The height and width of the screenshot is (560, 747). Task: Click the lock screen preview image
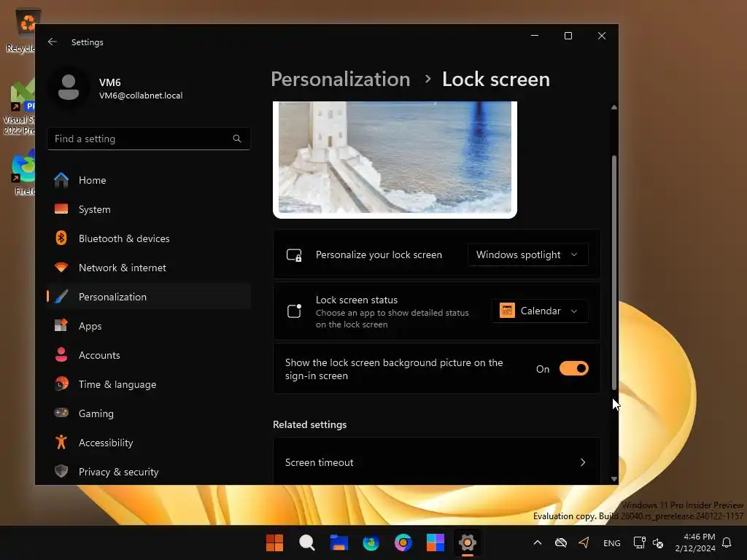tap(395, 160)
